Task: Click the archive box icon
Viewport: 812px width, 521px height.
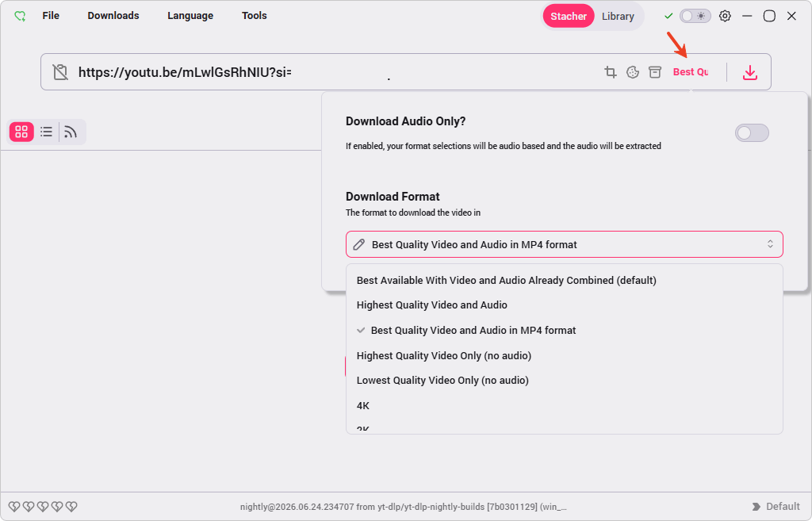Action: coord(655,72)
